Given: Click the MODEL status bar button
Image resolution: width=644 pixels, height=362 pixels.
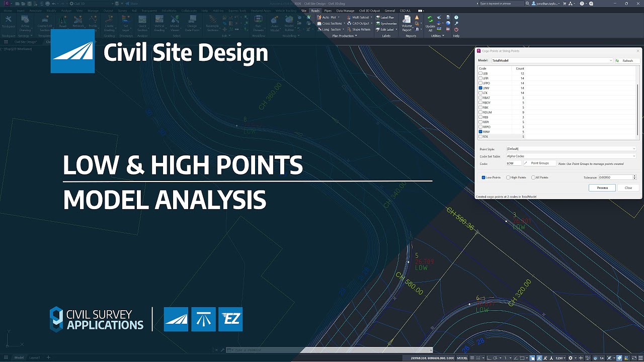Looking at the screenshot, I should pos(461,358).
